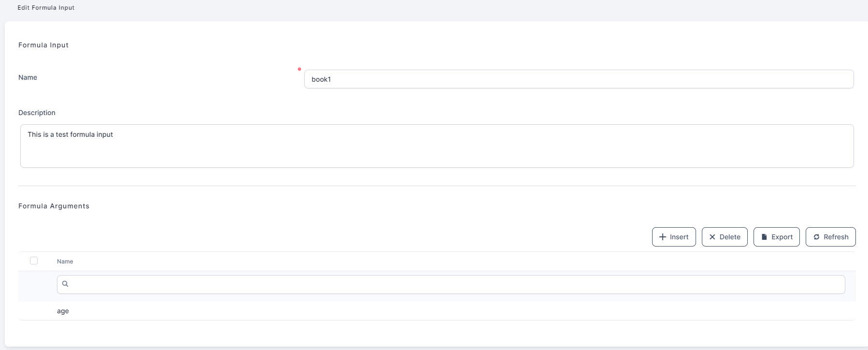The height and width of the screenshot is (350, 868).
Task: Click the magnifier icon in the filter box
Action: click(65, 284)
